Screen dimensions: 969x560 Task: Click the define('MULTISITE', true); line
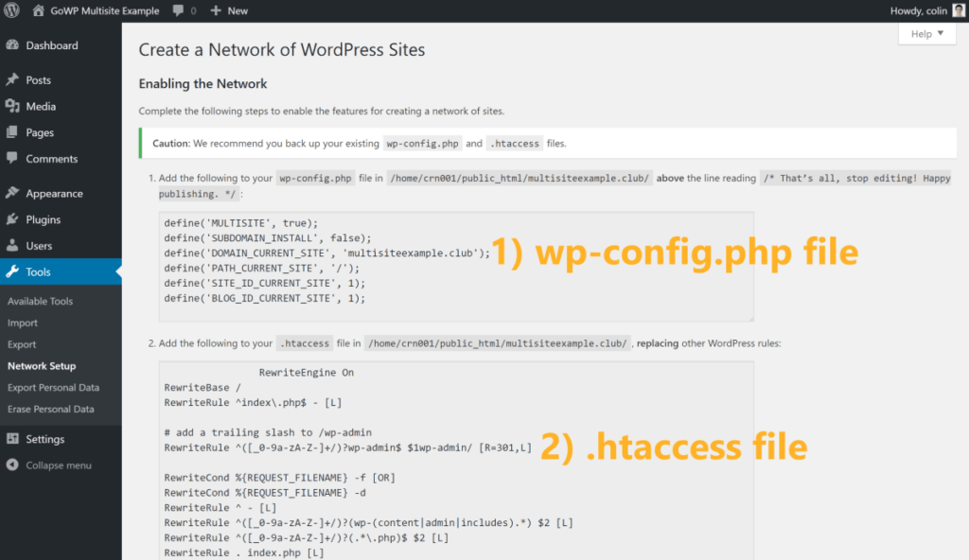(241, 223)
